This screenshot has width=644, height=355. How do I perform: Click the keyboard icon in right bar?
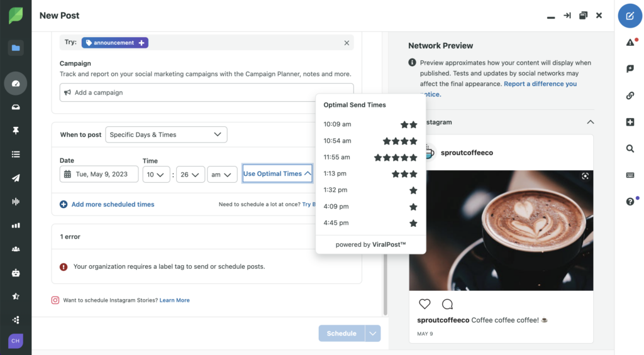coord(630,175)
